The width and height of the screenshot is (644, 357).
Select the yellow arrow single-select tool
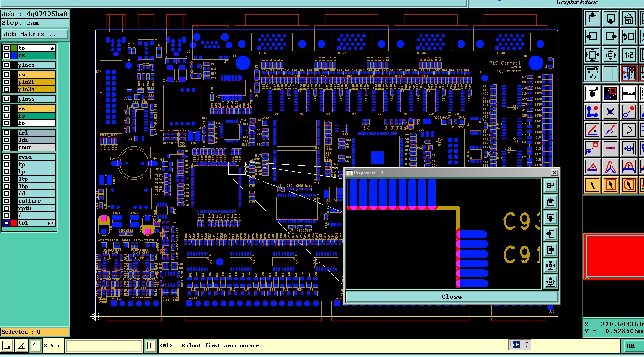tap(592, 184)
